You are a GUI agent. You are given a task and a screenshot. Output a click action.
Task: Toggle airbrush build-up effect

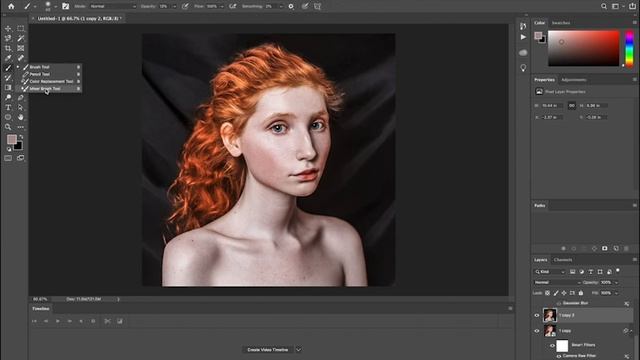[x=233, y=6]
